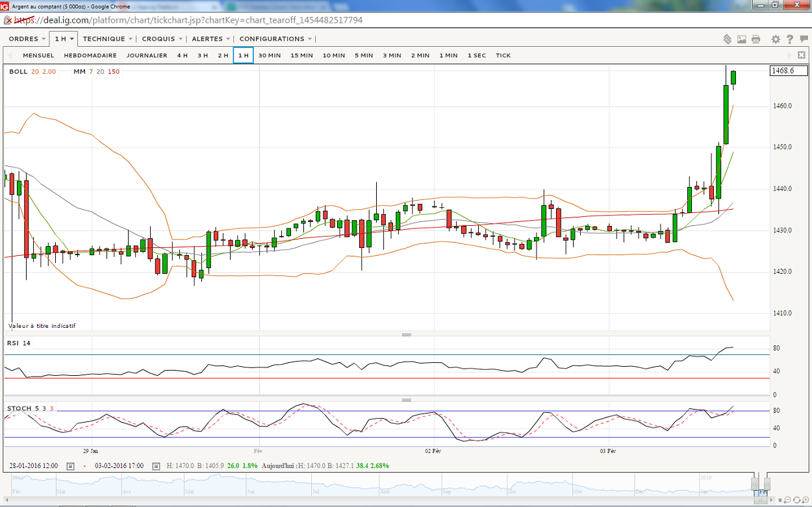Open the chat speech bubble icon
This screenshot has width=812, height=507.
coord(803,40)
